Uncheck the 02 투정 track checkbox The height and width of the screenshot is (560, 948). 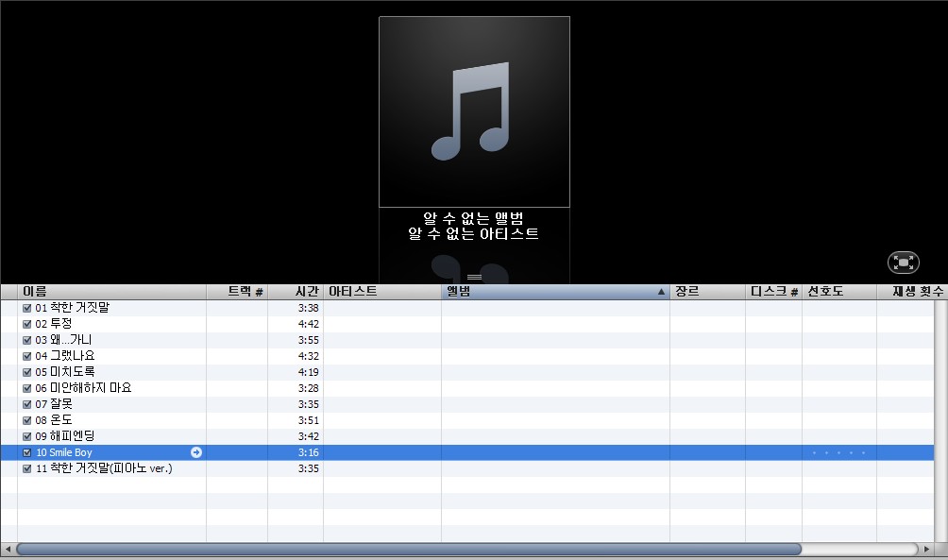[x=26, y=324]
